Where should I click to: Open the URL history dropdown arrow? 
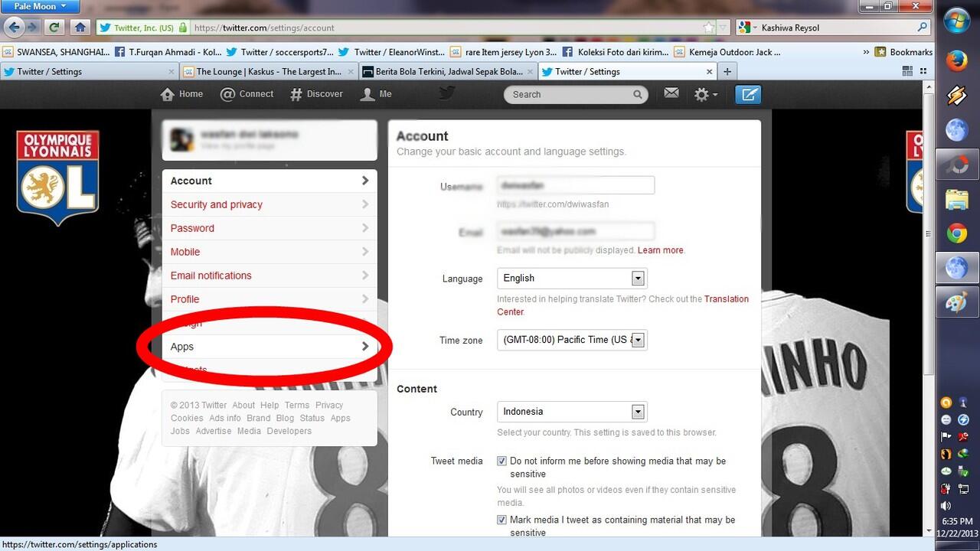723,28
